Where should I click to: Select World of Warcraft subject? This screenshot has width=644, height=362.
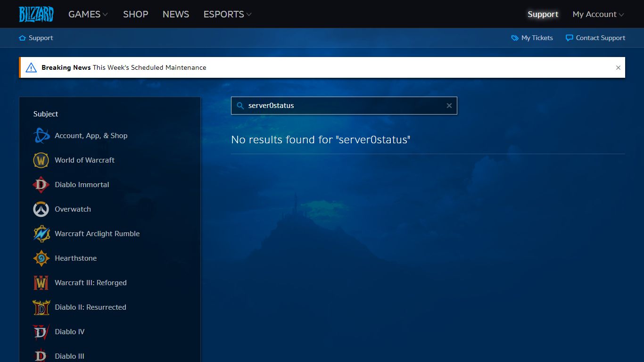pyautogui.click(x=84, y=160)
